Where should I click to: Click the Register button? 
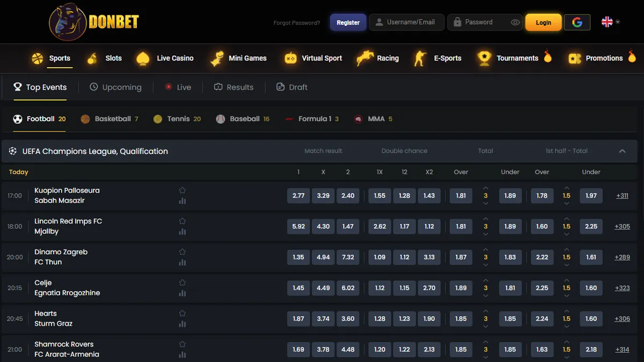click(348, 23)
